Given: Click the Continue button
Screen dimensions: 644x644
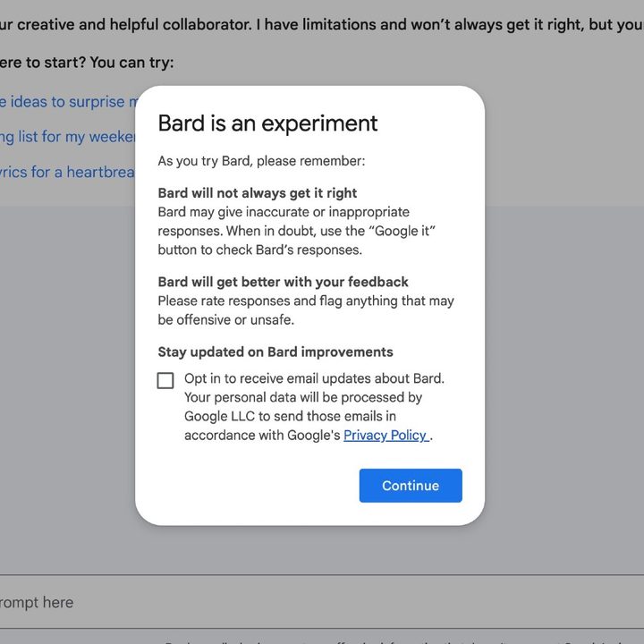Looking at the screenshot, I should [x=411, y=486].
